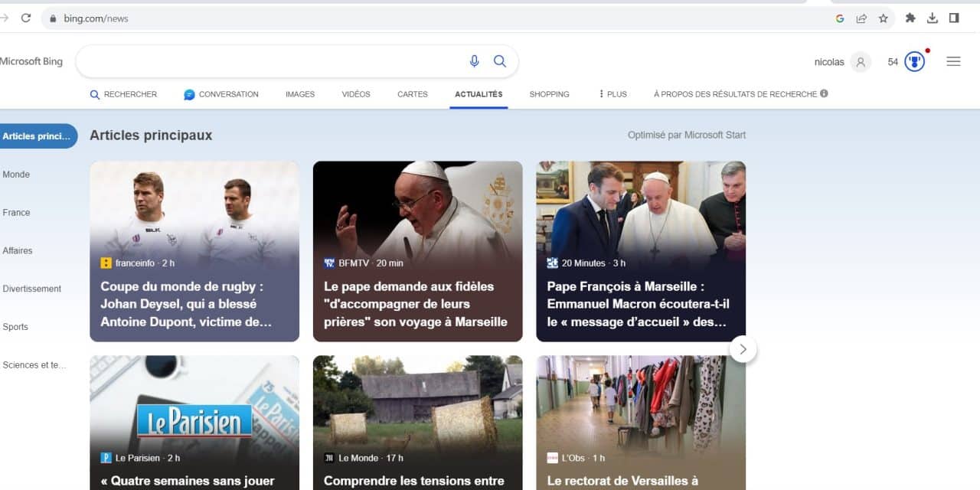Switch to the Images tab
The width and height of the screenshot is (980, 490).
pos(300,94)
